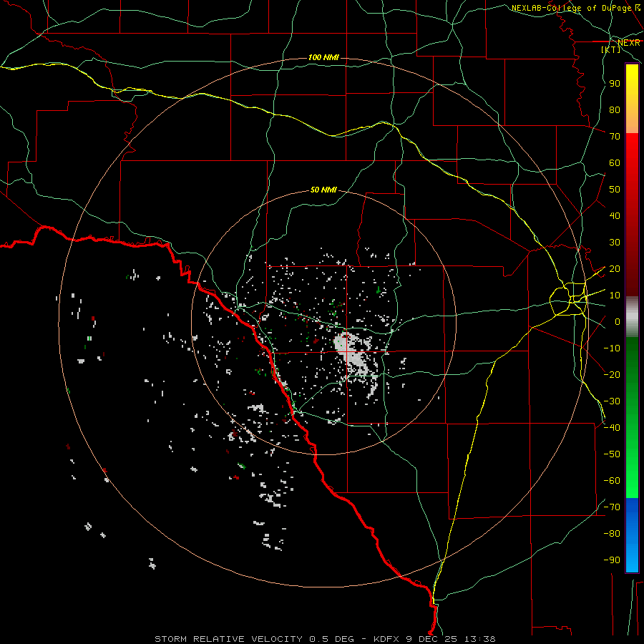Click the 70 value on velocity scale
The image size is (644, 644).
point(615,137)
